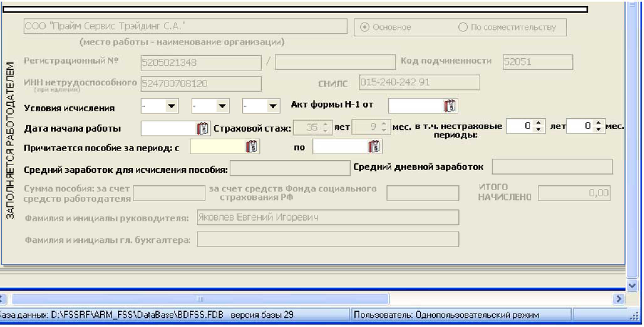The width and height of the screenshot is (644, 327).
Task: Expand third Условия исчисления dropdown
Action: coord(273,106)
